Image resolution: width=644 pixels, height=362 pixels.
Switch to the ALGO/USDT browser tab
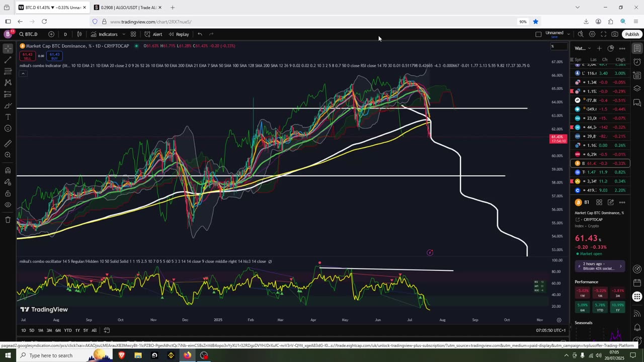127,8
